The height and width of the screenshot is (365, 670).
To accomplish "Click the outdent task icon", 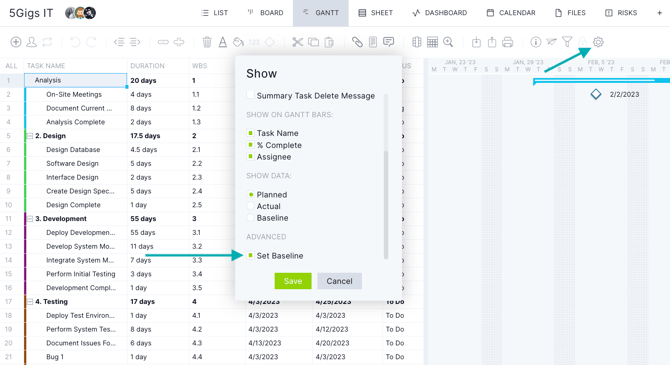I will pyautogui.click(x=119, y=42).
